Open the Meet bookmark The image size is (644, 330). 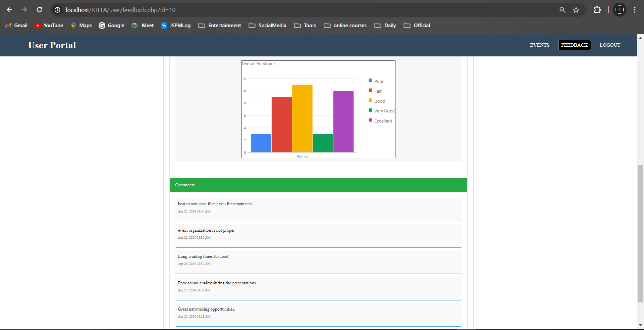click(x=143, y=26)
